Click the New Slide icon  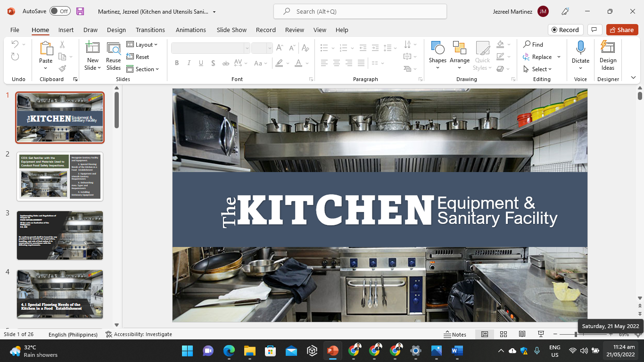92,48
